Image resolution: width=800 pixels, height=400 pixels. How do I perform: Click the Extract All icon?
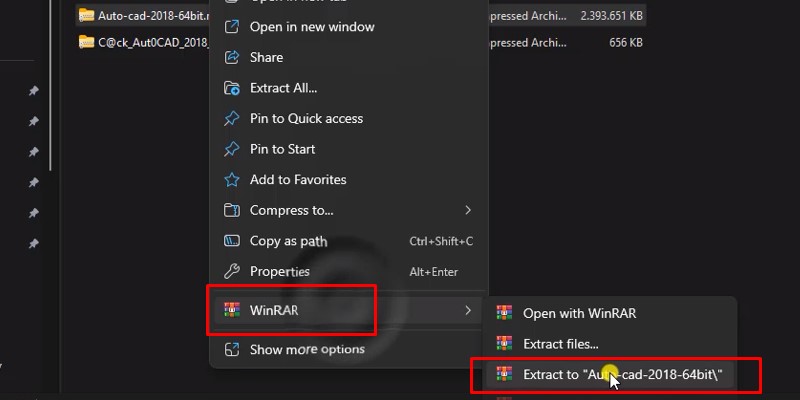point(232,88)
